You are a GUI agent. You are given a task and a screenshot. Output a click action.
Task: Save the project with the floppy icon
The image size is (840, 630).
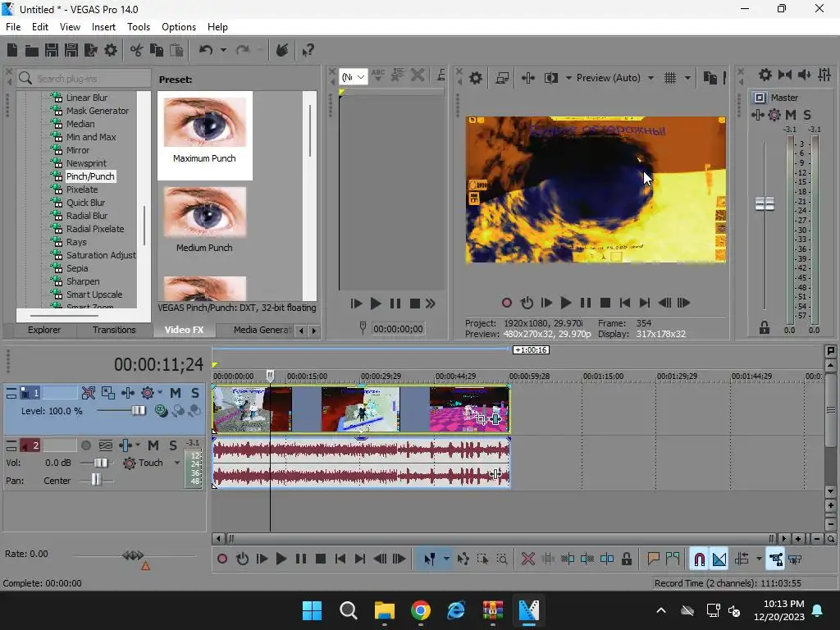[52, 50]
